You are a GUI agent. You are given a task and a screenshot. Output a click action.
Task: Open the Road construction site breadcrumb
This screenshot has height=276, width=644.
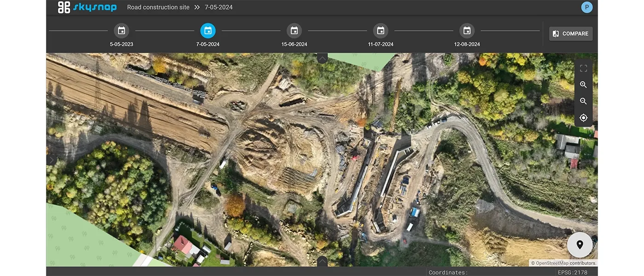[158, 7]
